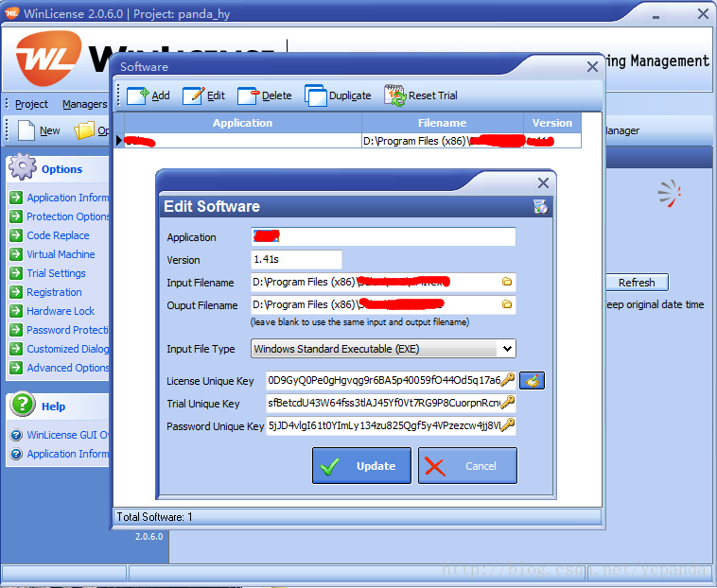Click the Reset Trial toolbar button
The image size is (717, 588).
click(421, 95)
